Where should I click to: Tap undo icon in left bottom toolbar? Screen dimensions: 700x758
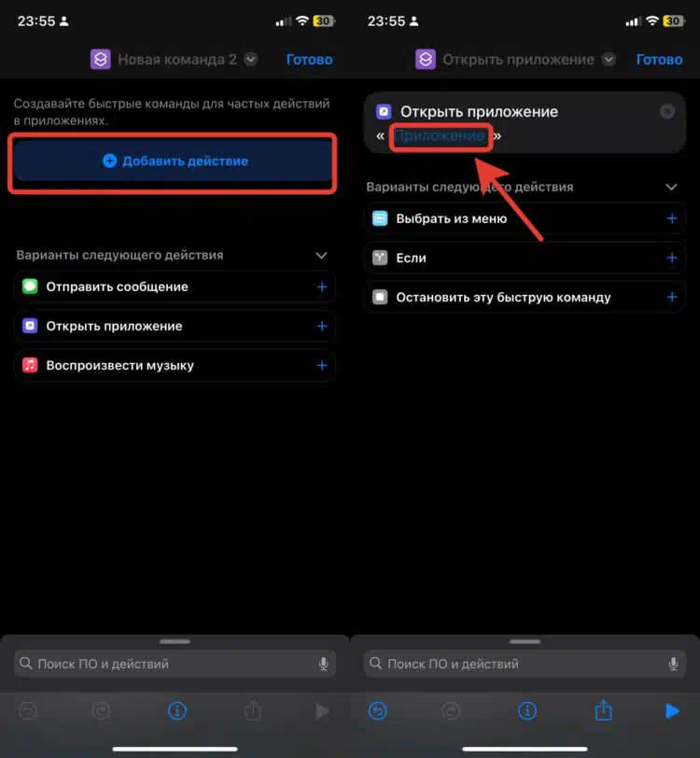point(28,711)
